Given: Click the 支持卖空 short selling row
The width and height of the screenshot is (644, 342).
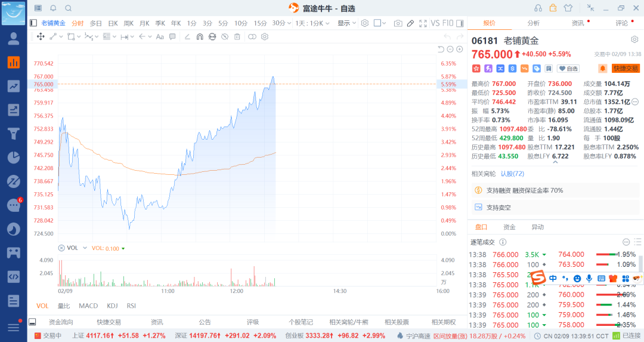Looking at the screenshot, I should tap(555, 208).
